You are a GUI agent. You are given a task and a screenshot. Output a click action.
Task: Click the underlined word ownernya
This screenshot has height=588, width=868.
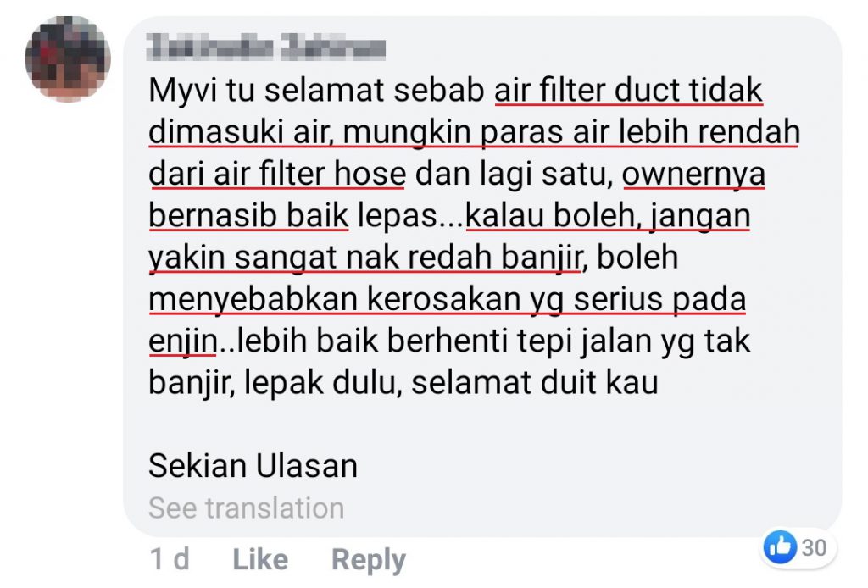coord(693,175)
